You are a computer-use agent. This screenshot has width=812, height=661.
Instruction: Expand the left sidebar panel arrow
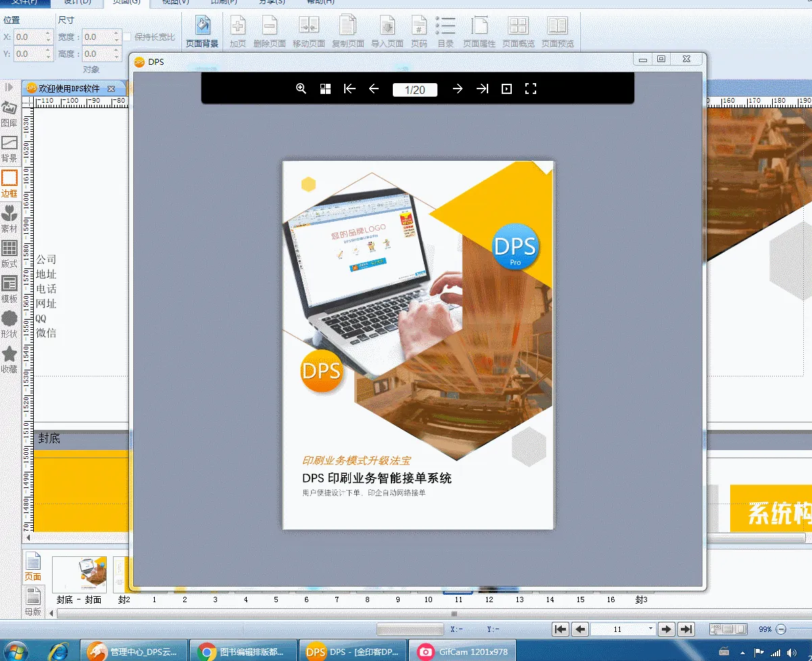pyautogui.click(x=9, y=88)
